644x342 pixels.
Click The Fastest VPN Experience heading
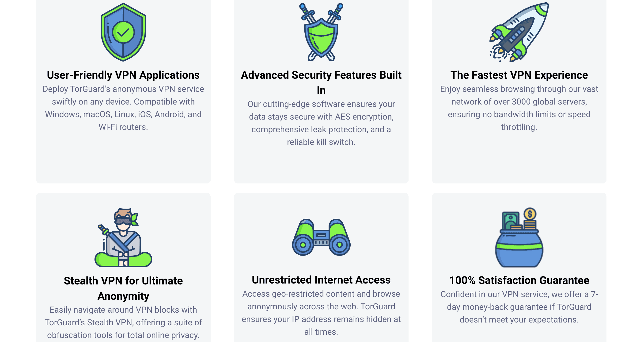click(x=519, y=75)
